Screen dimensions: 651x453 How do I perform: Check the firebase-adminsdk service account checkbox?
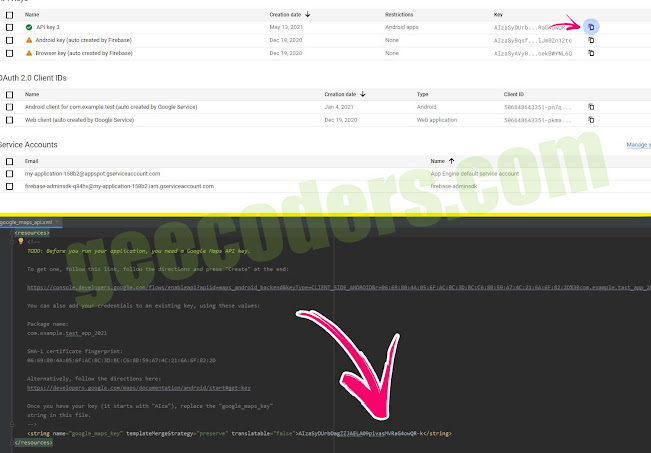click(9, 186)
